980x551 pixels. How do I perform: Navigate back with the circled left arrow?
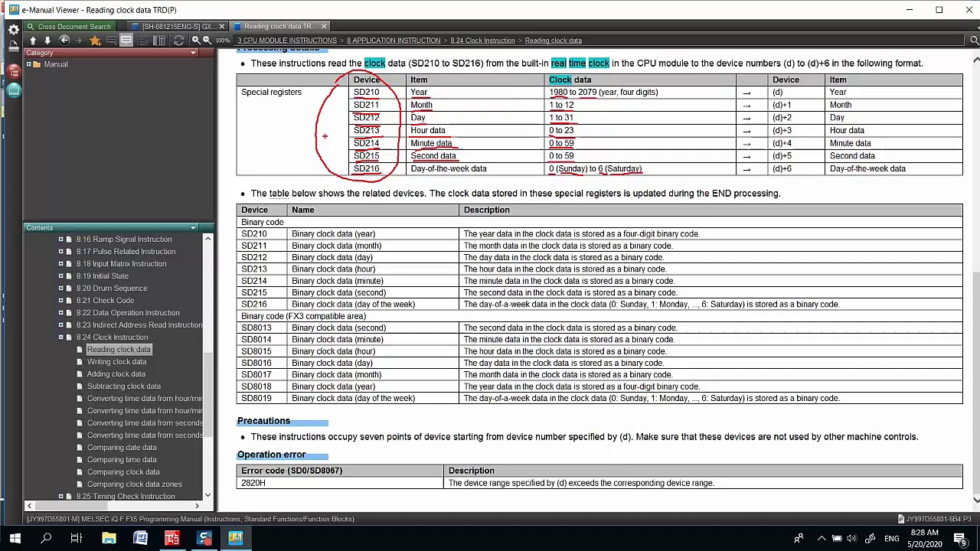pos(64,41)
